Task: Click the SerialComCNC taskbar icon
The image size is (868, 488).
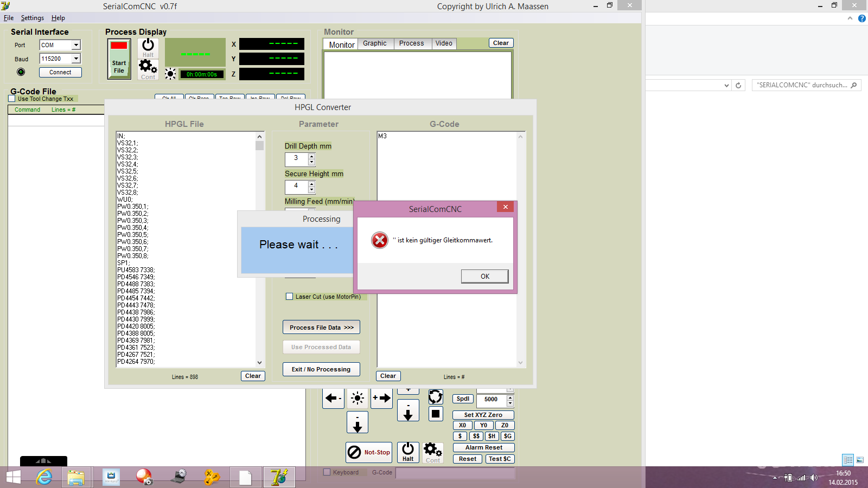Action: (x=279, y=477)
